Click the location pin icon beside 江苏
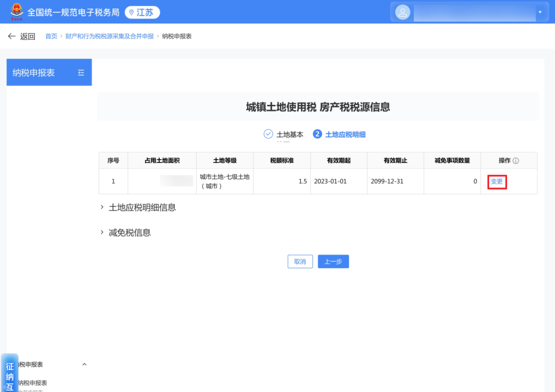This screenshot has height=392, width=555. (x=132, y=13)
